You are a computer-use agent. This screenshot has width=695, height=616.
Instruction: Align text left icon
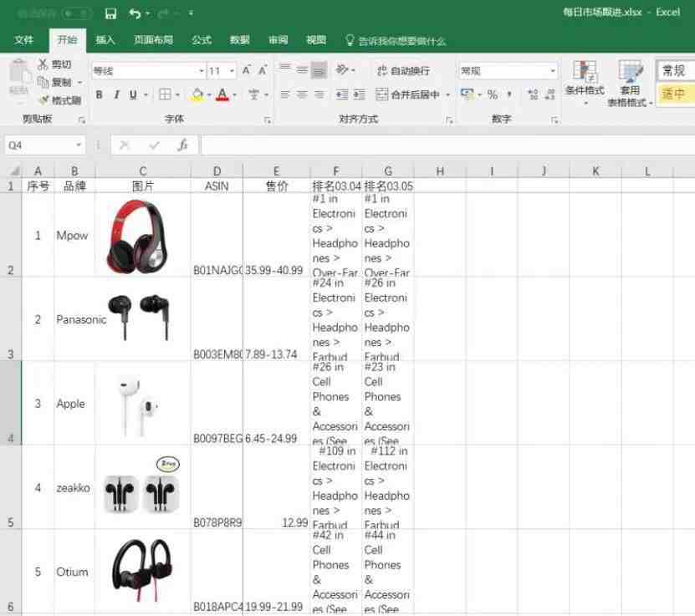(285, 94)
